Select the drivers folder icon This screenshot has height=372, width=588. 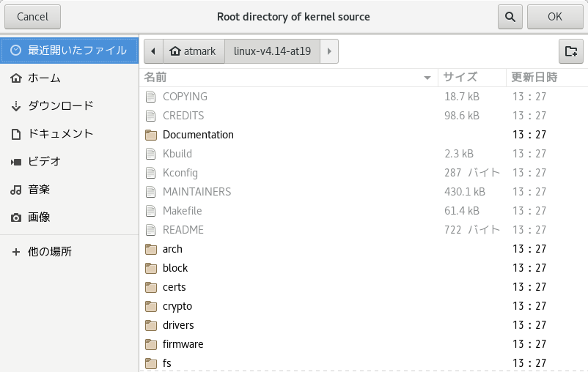(151, 325)
